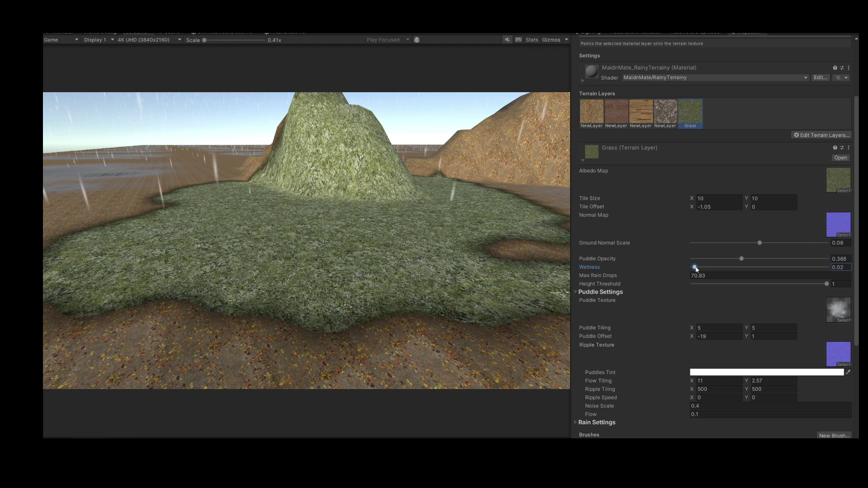Click the bug icon next to Play Focused
The height and width of the screenshot is (488, 868).
coord(417,40)
